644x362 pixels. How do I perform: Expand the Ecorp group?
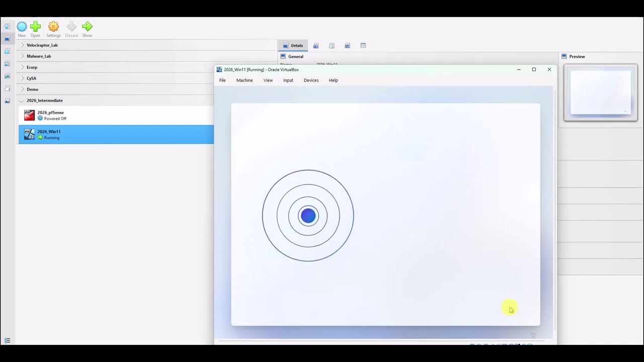pos(22,67)
